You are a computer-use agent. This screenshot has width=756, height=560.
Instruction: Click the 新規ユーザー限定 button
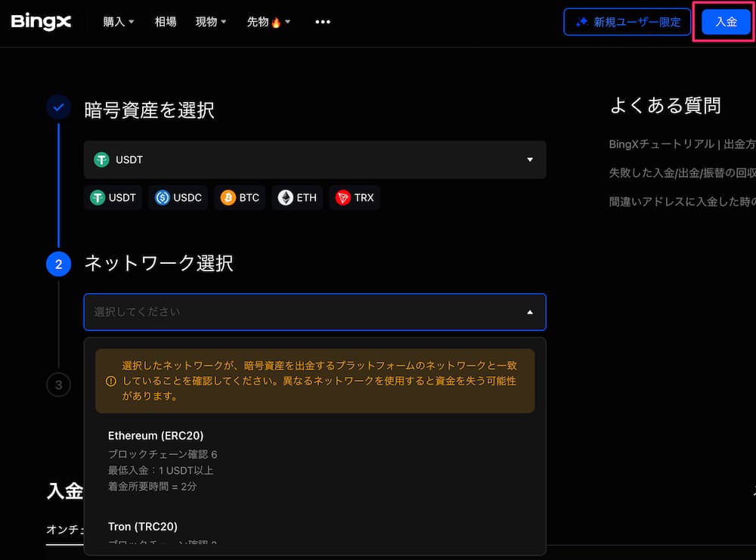627,22
